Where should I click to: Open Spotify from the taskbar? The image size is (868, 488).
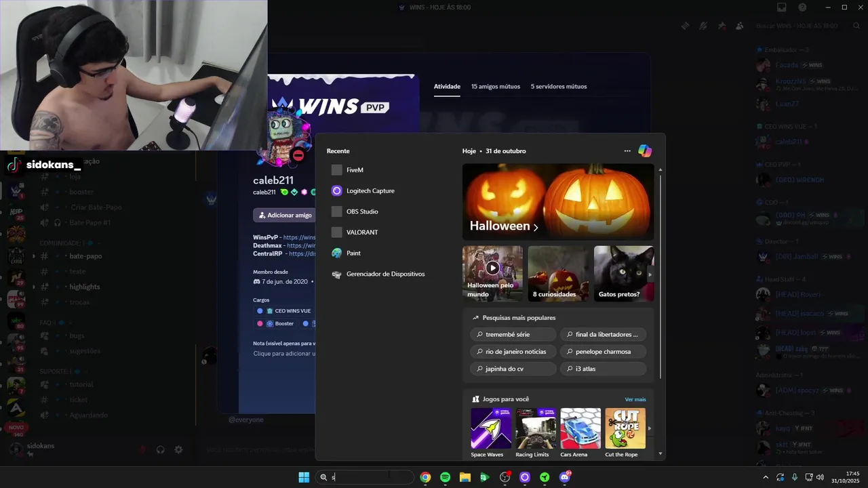[x=445, y=477]
